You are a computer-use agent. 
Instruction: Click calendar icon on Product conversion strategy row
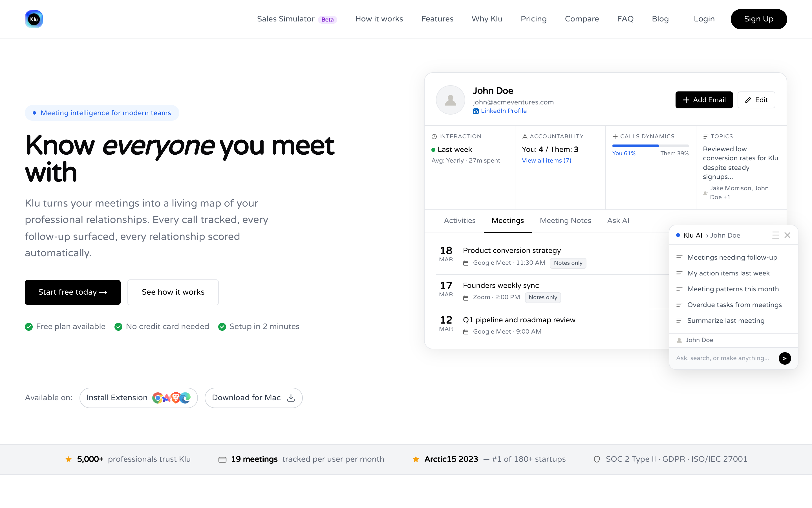pos(466,263)
